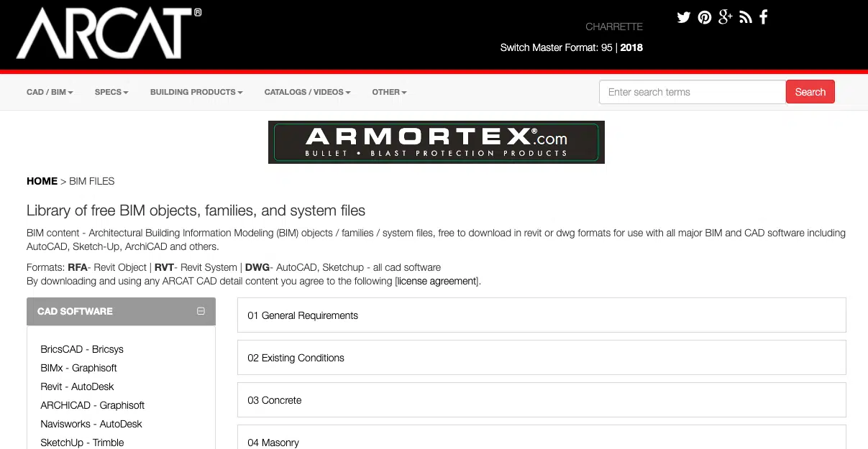Expand the BUILDING PRODUCTS dropdown

coord(196,92)
